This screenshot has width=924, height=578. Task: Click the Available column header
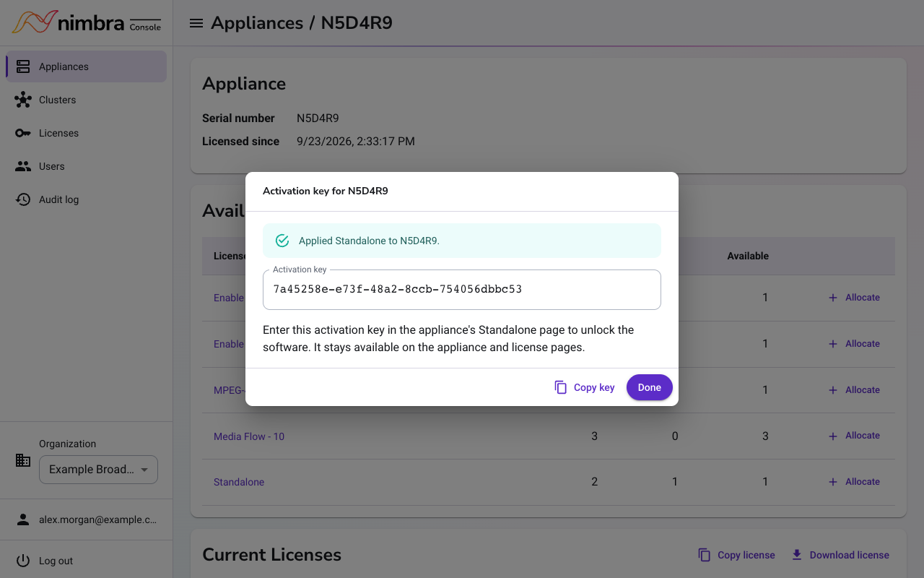pos(748,256)
